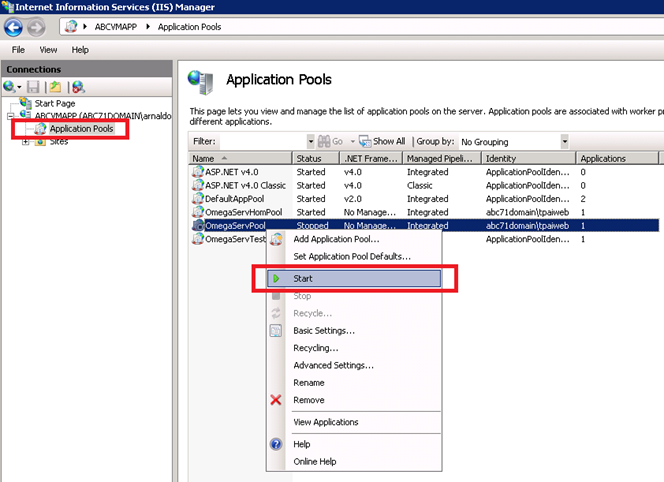Viewport: 664px width, 482px height.
Task: Click the breadcrumb arrow after ABCVMAPP
Action: (x=148, y=27)
